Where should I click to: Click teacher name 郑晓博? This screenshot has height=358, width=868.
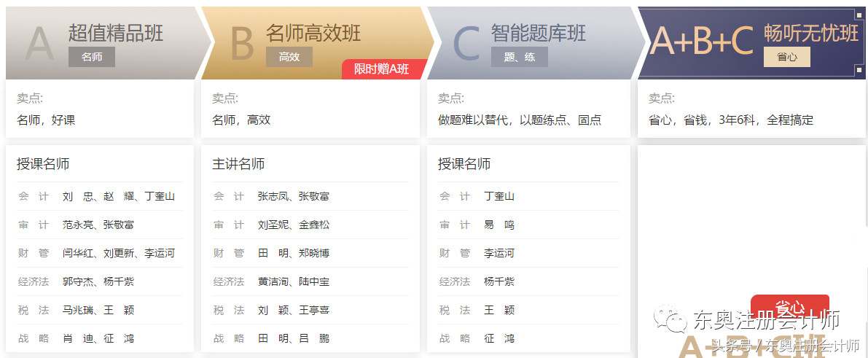[314, 253]
